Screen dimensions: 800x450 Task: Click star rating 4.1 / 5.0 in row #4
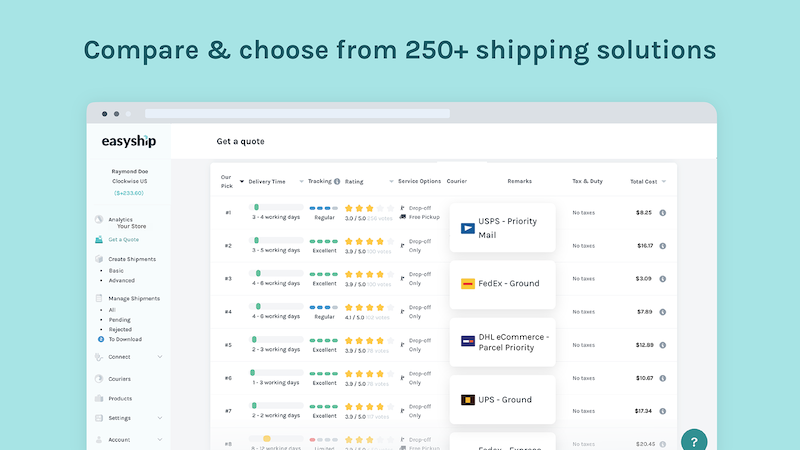(369, 307)
